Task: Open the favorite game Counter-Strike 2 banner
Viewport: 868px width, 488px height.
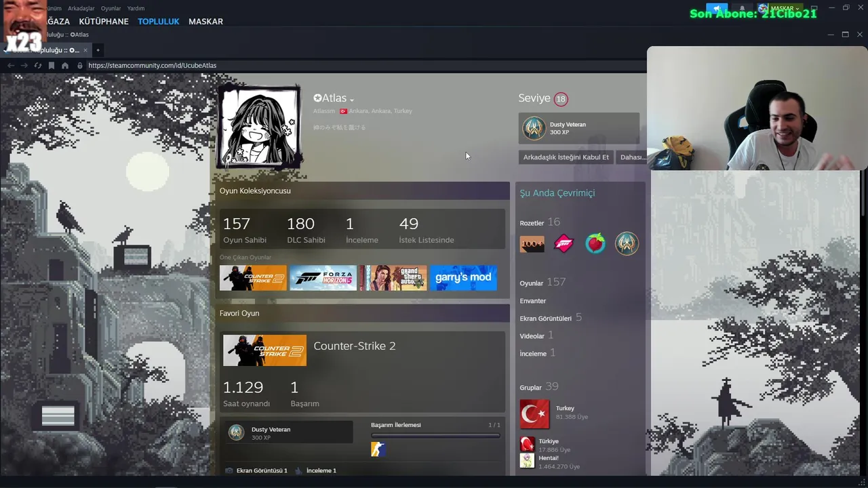Action: coord(264,350)
